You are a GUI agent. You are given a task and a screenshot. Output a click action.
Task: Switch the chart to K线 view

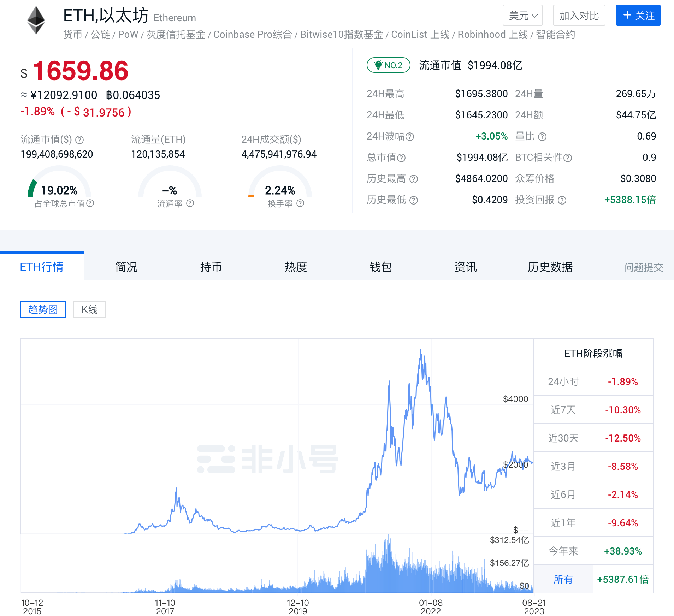click(x=89, y=309)
